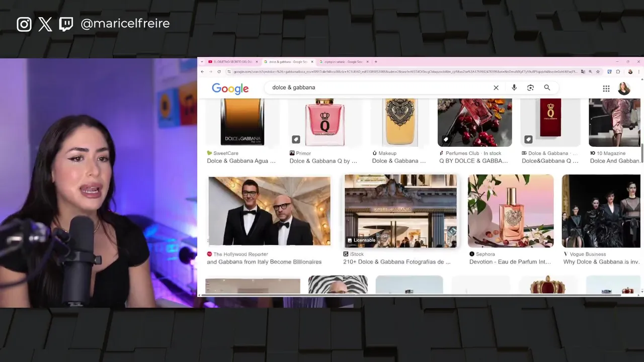Viewport: 644px width, 362px height.
Task: Click the @maricelfreire handle text
Action: coord(125,24)
